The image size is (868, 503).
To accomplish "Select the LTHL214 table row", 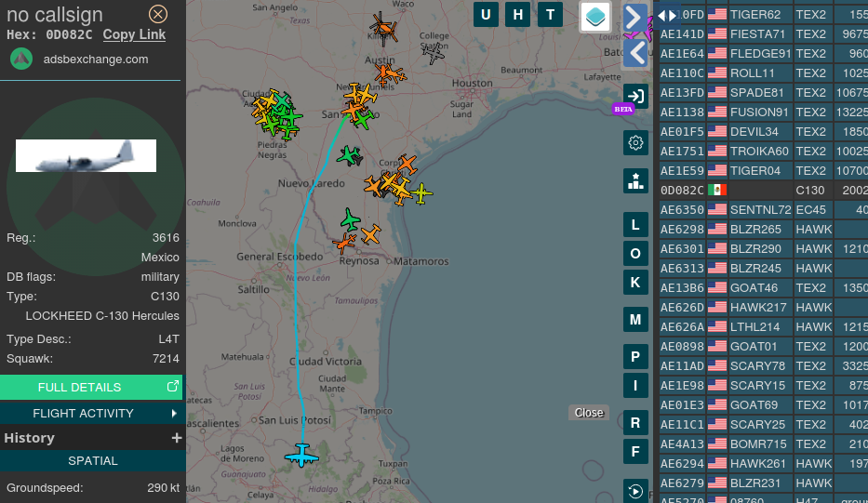I will (x=764, y=326).
